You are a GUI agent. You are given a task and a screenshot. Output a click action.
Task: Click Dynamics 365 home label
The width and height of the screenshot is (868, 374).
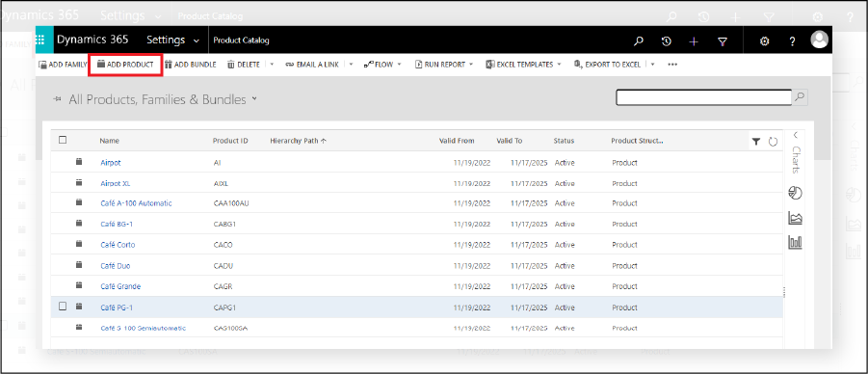(x=93, y=40)
